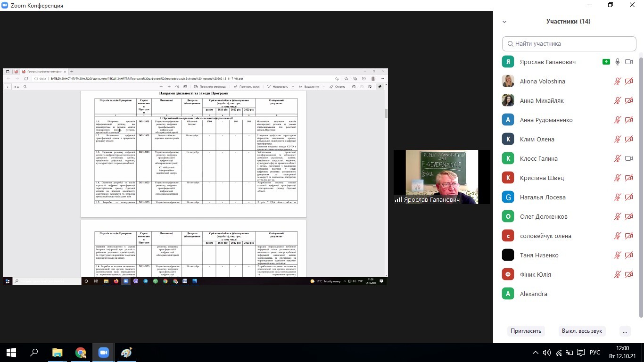Open the Windows Start menu
644x362 pixels.
pyautogui.click(x=11, y=353)
